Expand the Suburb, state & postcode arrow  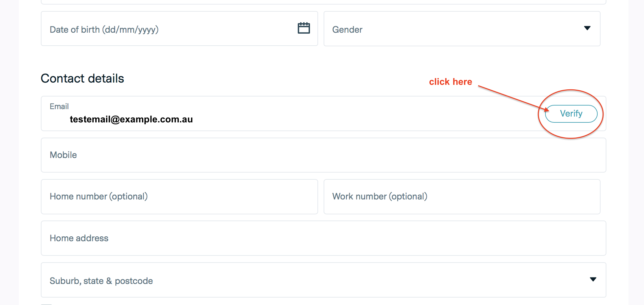click(x=593, y=279)
